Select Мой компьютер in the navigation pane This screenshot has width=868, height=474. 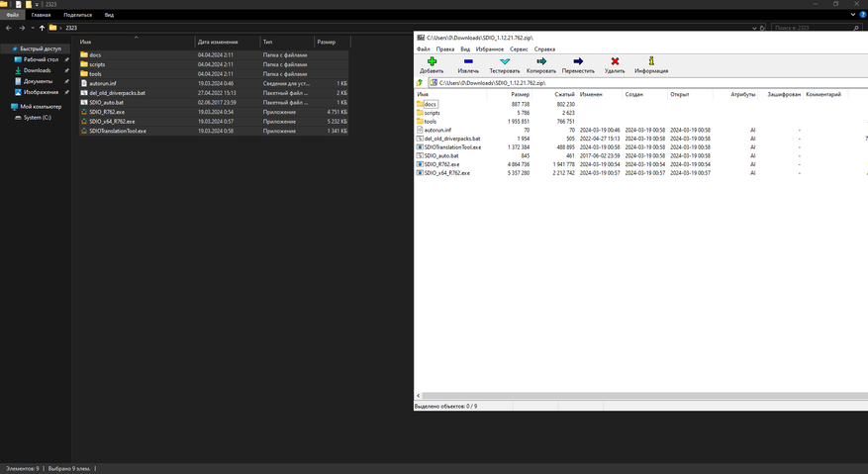point(41,106)
